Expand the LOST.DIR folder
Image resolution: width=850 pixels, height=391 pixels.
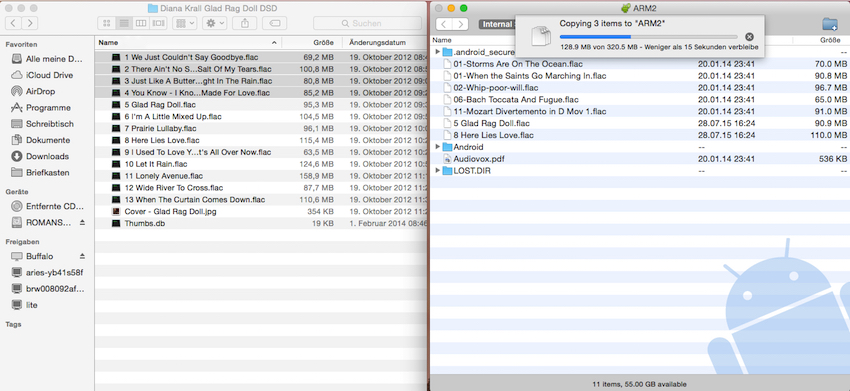437,171
